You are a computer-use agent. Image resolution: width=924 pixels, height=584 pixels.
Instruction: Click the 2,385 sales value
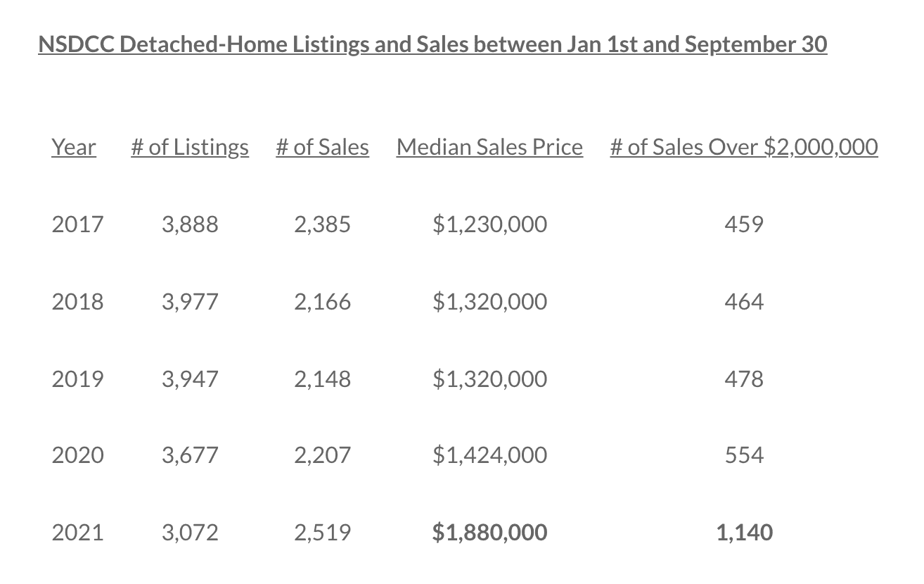click(x=323, y=224)
